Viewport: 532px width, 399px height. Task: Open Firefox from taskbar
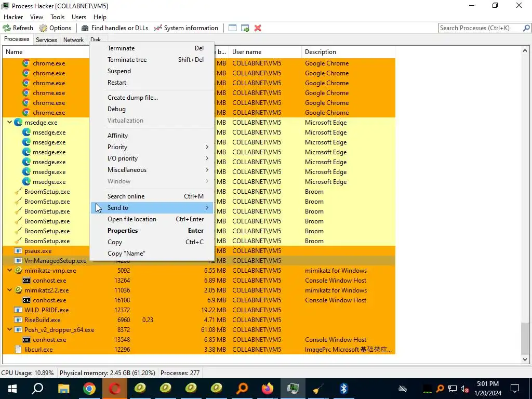click(x=268, y=389)
